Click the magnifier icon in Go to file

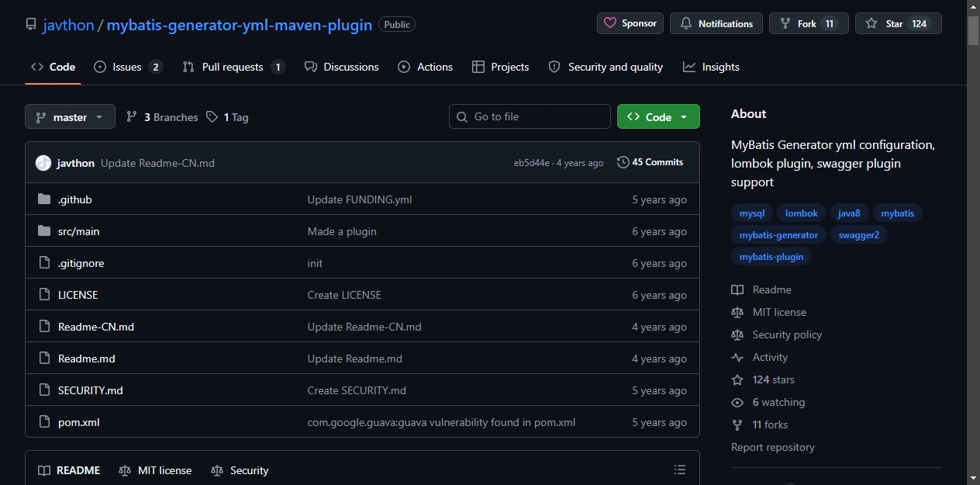462,116
